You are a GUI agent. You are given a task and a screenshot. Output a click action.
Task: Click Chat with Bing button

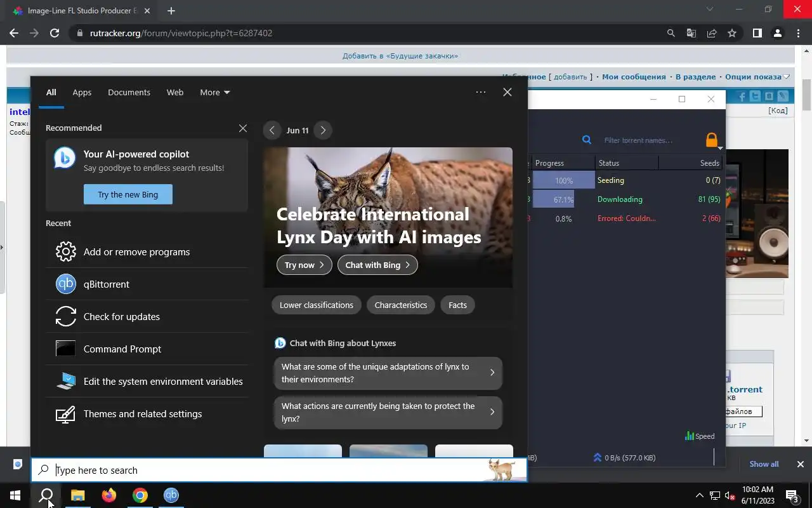click(x=377, y=265)
